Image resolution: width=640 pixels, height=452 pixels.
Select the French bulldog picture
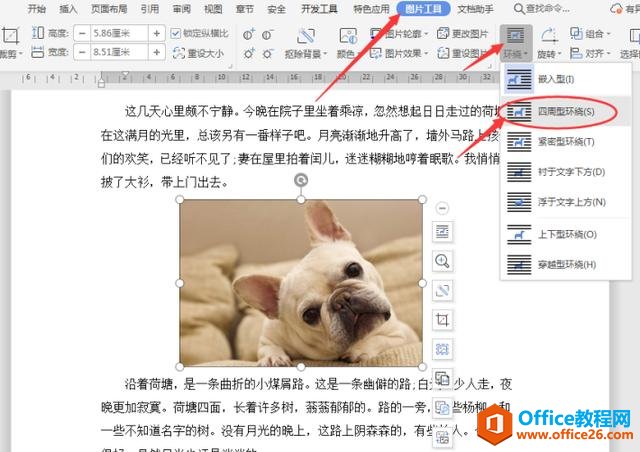(x=301, y=283)
